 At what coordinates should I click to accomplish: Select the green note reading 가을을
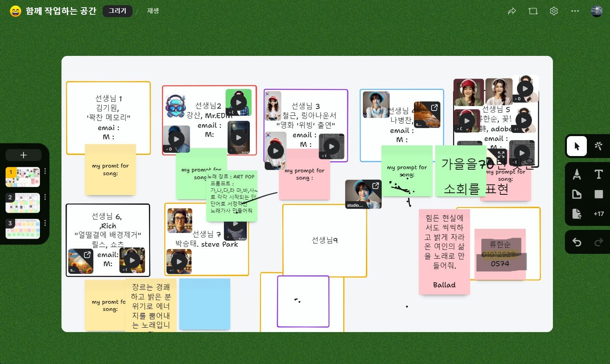point(461,171)
